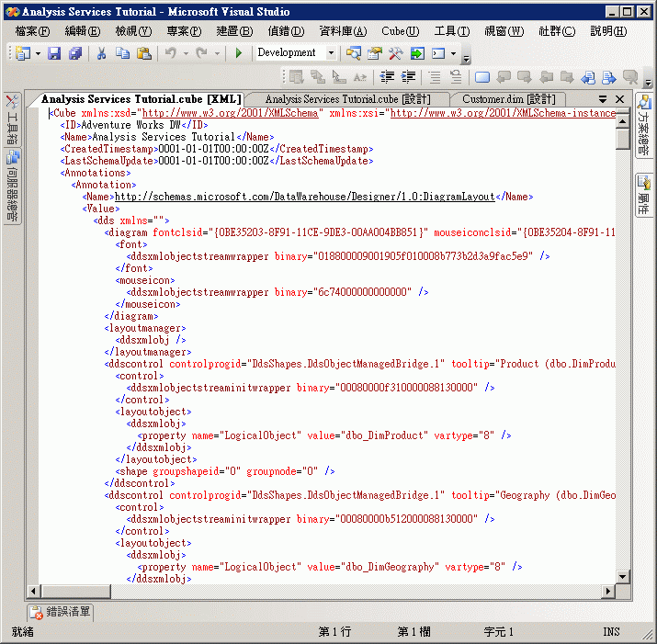
Task: Open the 方案總管 solution explorer side tab
Action: [644, 125]
